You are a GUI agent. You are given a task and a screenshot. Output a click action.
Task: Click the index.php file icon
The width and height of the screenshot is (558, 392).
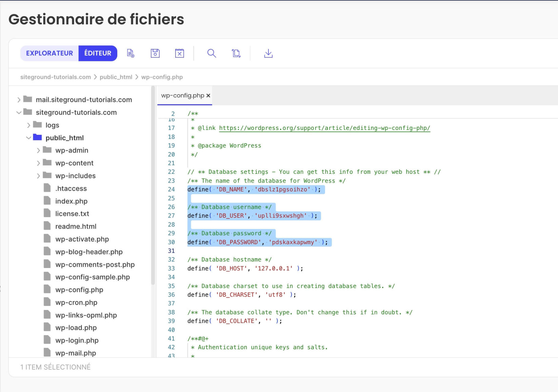pos(47,201)
